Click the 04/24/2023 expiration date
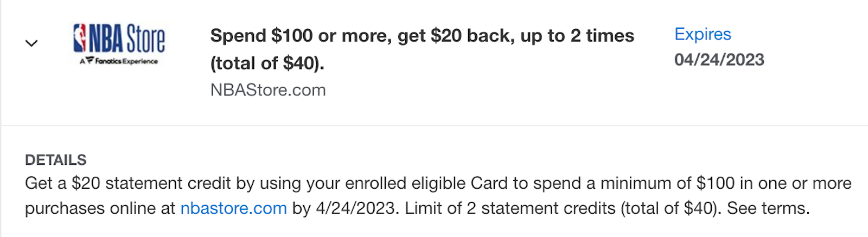Image resolution: width=868 pixels, height=237 pixels. point(719,60)
